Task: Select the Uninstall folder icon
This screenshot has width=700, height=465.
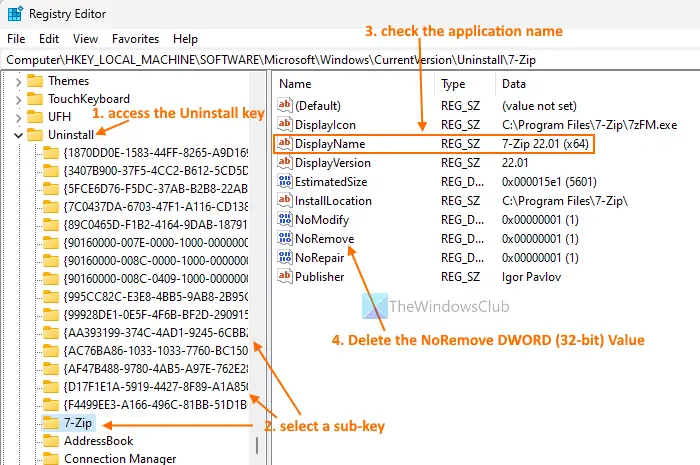Action: coord(35,134)
